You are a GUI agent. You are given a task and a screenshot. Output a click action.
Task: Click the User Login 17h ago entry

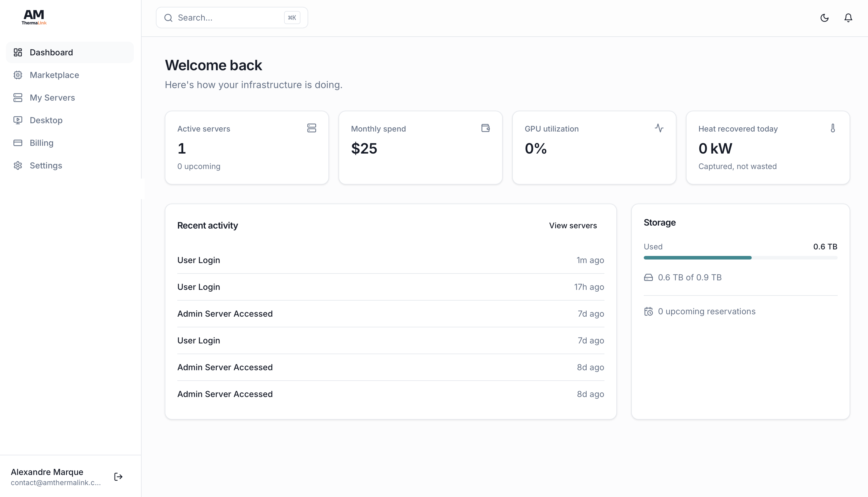pyautogui.click(x=391, y=287)
